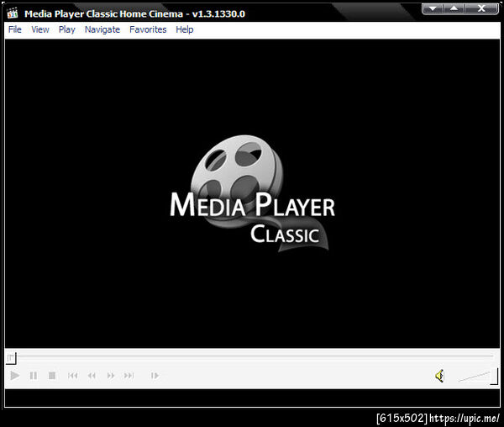Image resolution: width=504 pixels, height=427 pixels.
Task: Minimize the Media Player Classic window
Action: click(x=433, y=8)
